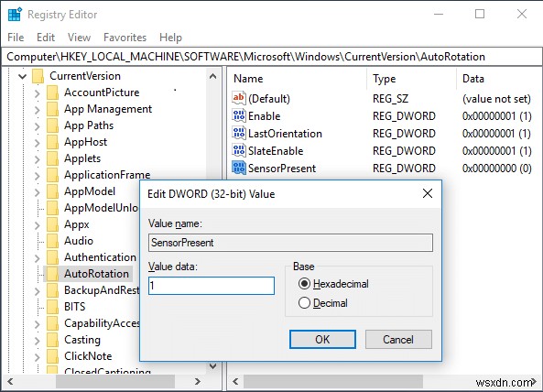Screen dimensions: 543x392
Task: Click the AccountPicture folder icon
Action: point(52,93)
